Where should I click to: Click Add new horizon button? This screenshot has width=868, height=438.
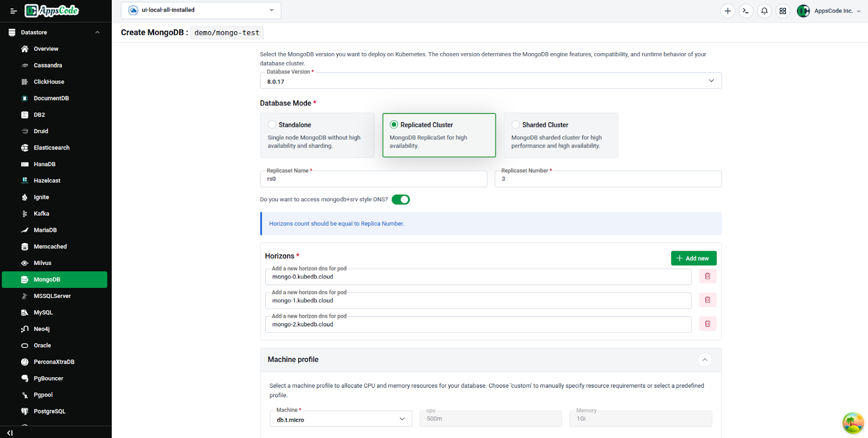[693, 258]
